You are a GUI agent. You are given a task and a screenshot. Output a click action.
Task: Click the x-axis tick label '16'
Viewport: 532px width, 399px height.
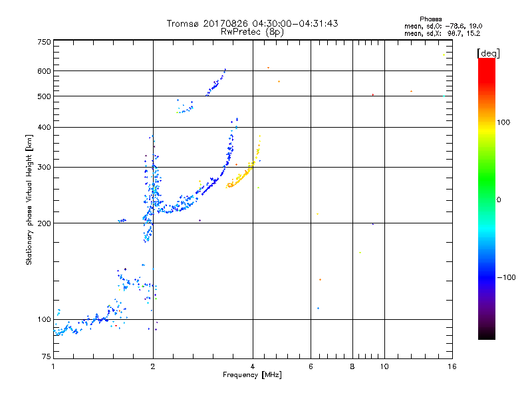[452, 366]
